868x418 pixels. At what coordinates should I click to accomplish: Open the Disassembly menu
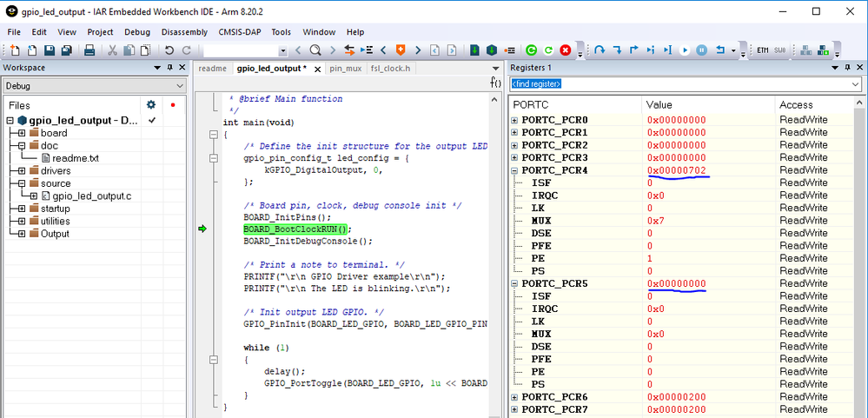tap(184, 32)
